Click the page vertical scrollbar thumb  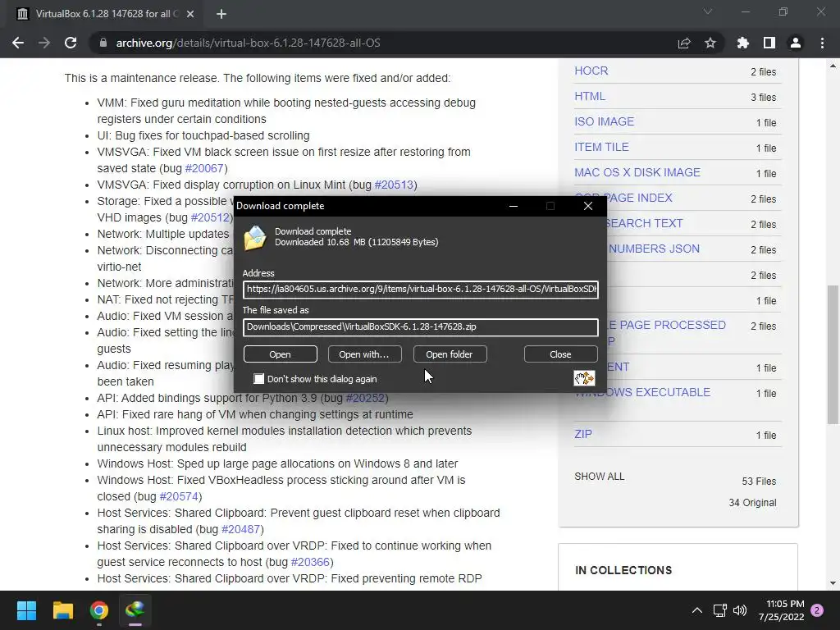coord(833,354)
